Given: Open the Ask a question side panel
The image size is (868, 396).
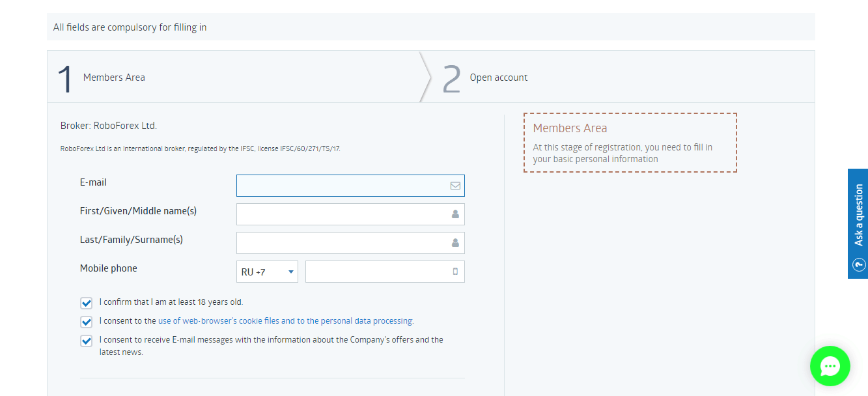Looking at the screenshot, I should click(x=858, y=223).
